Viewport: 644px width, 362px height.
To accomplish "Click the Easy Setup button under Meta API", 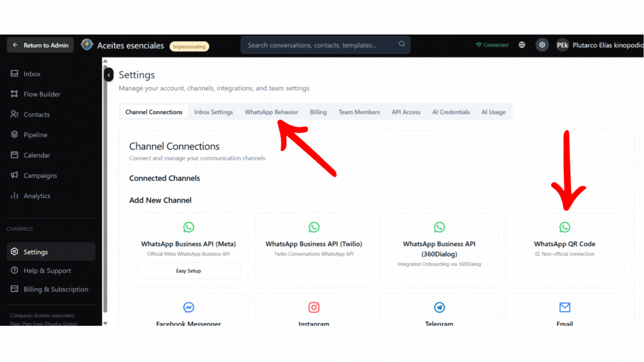I will (x=188, y=270).
